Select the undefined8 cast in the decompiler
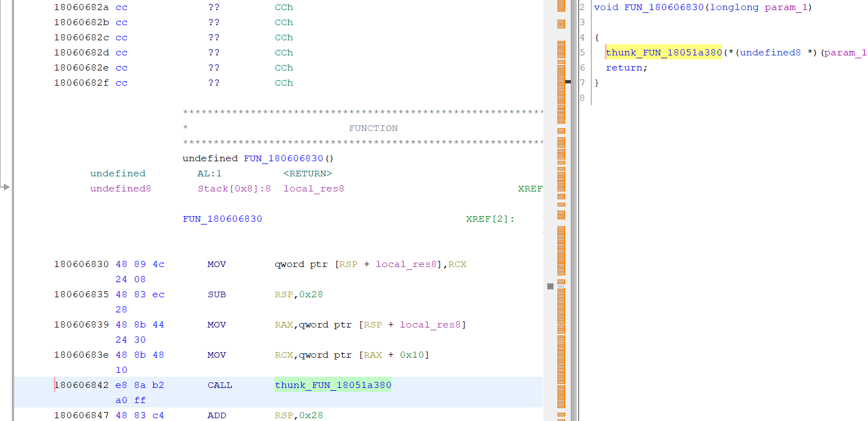The width and height of the screenshot is (868, 421). point(770,53)
